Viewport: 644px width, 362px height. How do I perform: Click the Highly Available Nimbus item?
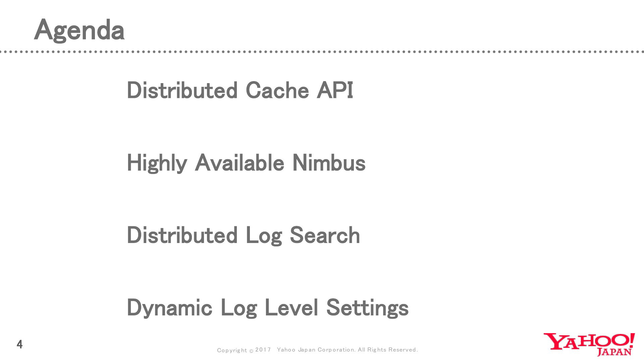click(x=246, y=163)
